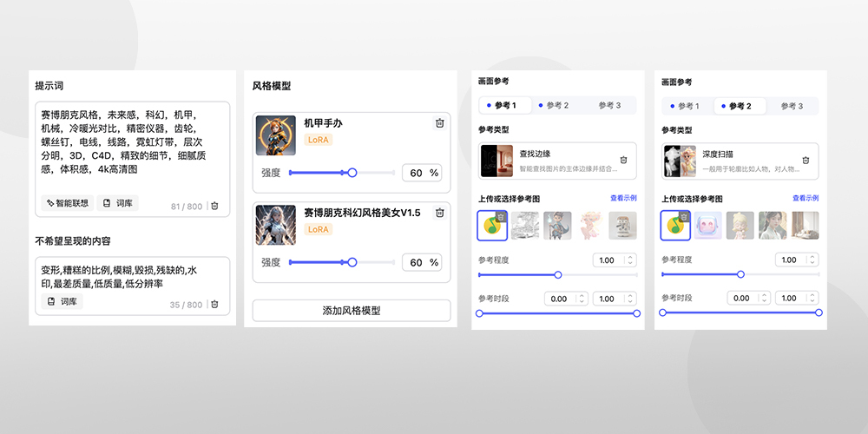
Task: Click 参考程度 1.00 stepper arrows in the 查找边缘 panel
Action: tap(630, 260)
